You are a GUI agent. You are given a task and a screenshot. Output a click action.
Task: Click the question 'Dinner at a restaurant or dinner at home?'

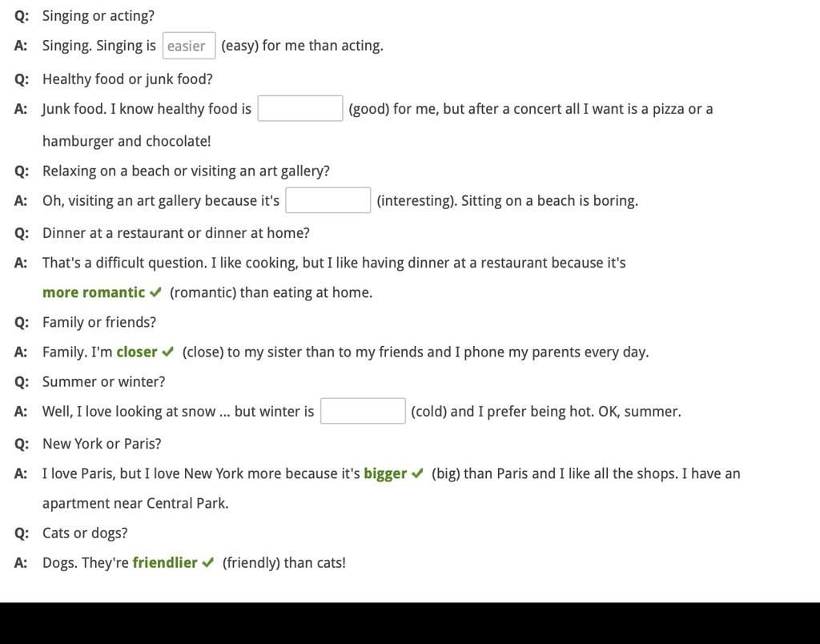(175, 233)
